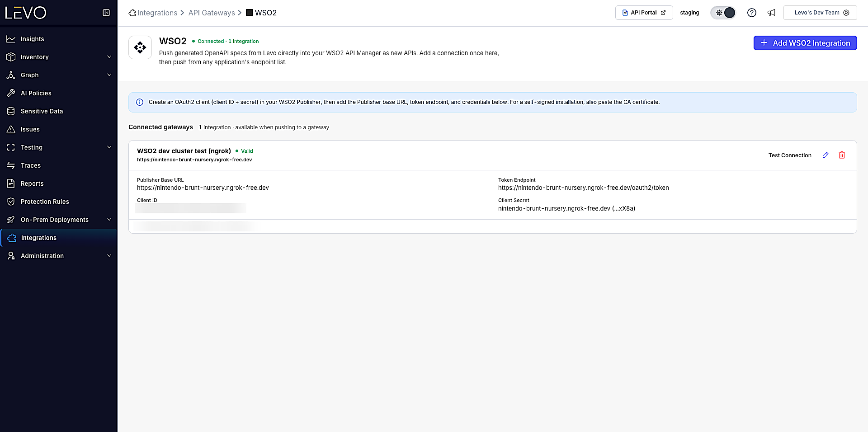Click the Connected · 1 integration status
868x432 pixels.
(228, 41)
